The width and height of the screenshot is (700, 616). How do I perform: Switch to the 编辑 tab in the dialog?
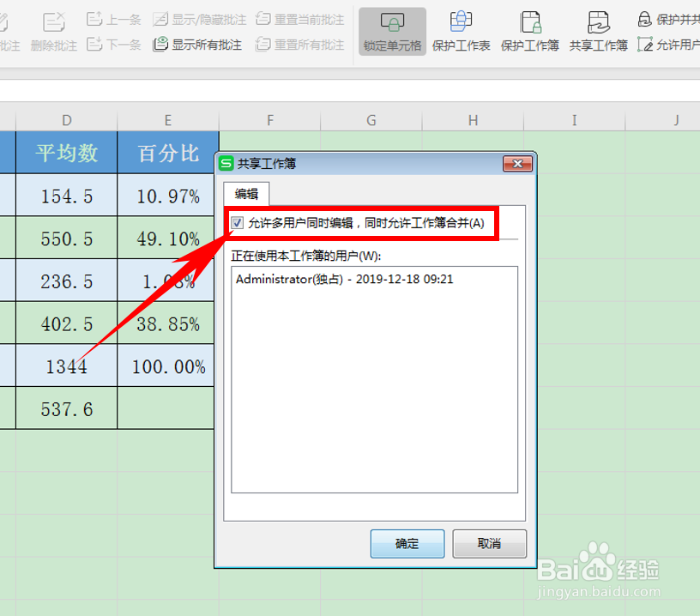(x=245, y=193)
